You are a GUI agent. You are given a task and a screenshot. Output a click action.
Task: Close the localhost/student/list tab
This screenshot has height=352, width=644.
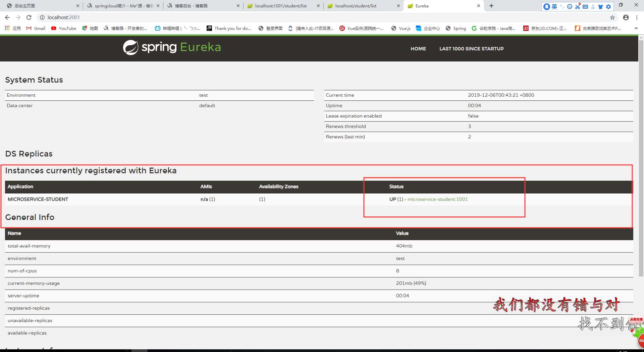(398, 6)
